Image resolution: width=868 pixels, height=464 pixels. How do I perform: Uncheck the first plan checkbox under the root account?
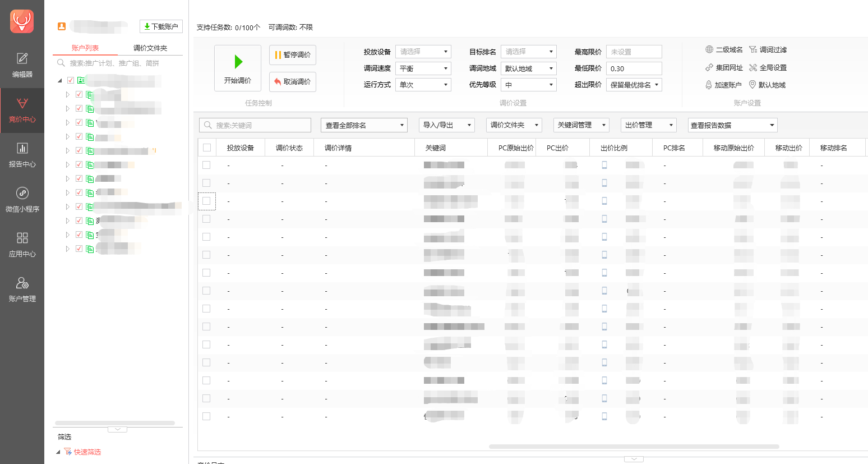point(79,94)
